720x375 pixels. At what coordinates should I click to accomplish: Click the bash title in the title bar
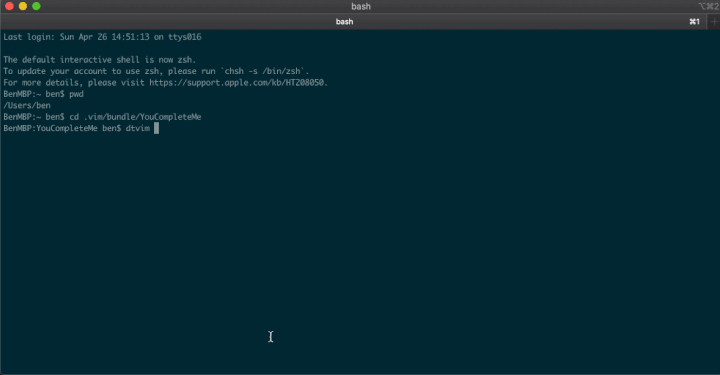click(361, 6)
